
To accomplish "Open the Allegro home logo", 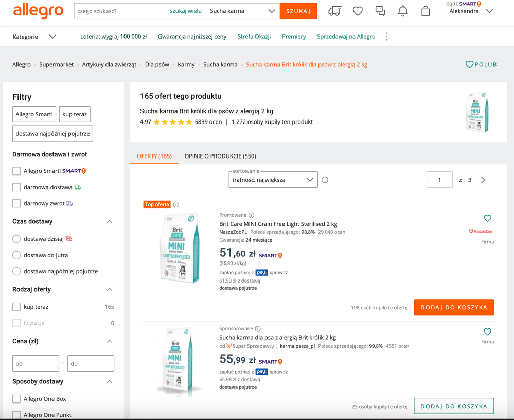I will tap(38, 11).
